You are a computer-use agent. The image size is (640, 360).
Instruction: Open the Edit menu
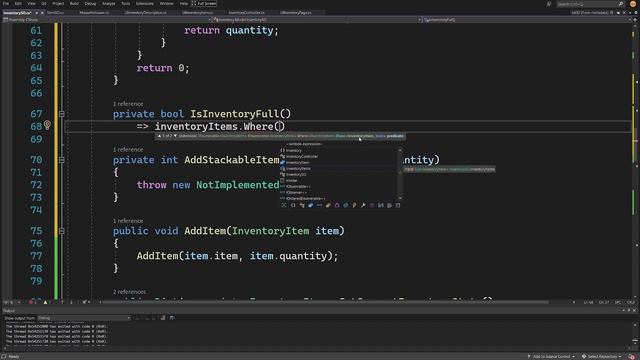18,3
